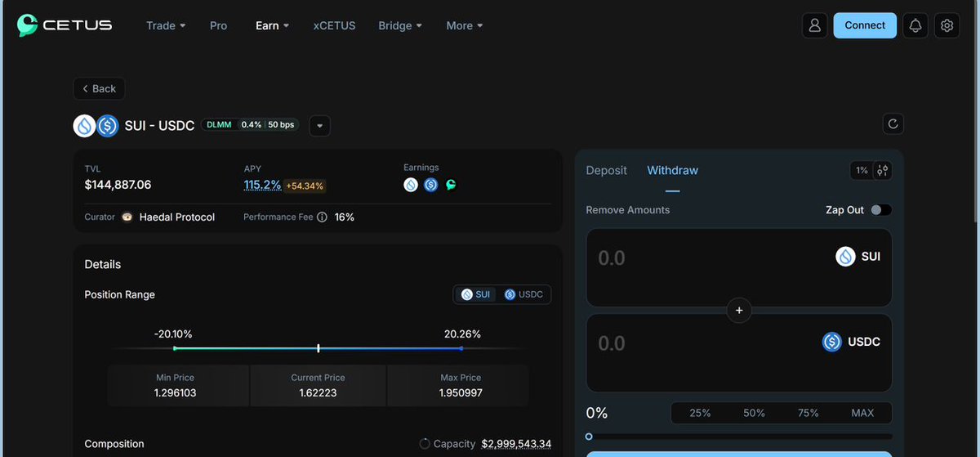Open the xCETUS page
Viewport: 980px width, 457px height.
[334, 25]
